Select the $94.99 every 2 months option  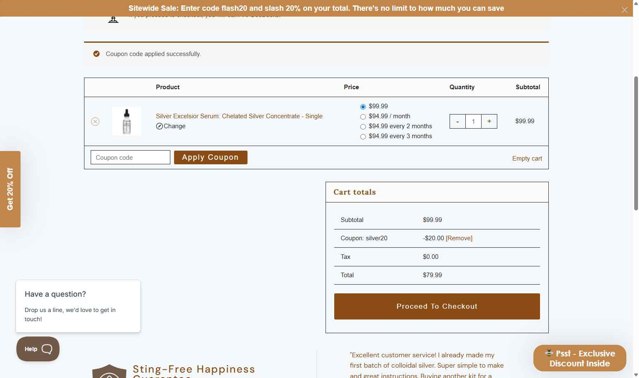[x=363, y=127]
